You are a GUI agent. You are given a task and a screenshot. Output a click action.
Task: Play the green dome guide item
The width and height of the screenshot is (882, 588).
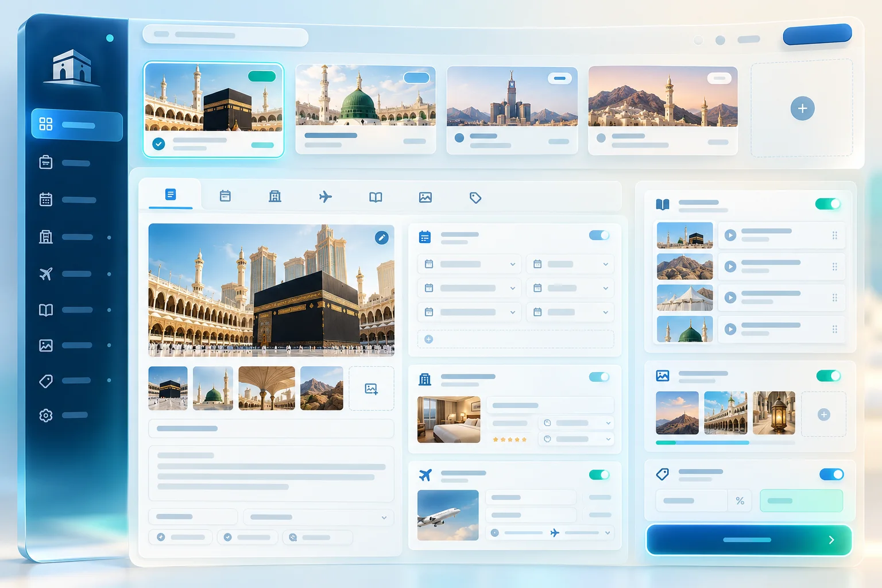click(x=730, y=329)
